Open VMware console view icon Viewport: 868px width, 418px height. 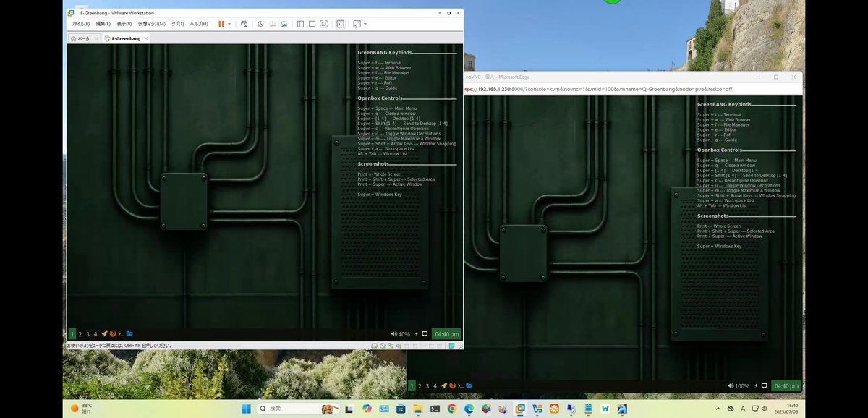(340, 24)
